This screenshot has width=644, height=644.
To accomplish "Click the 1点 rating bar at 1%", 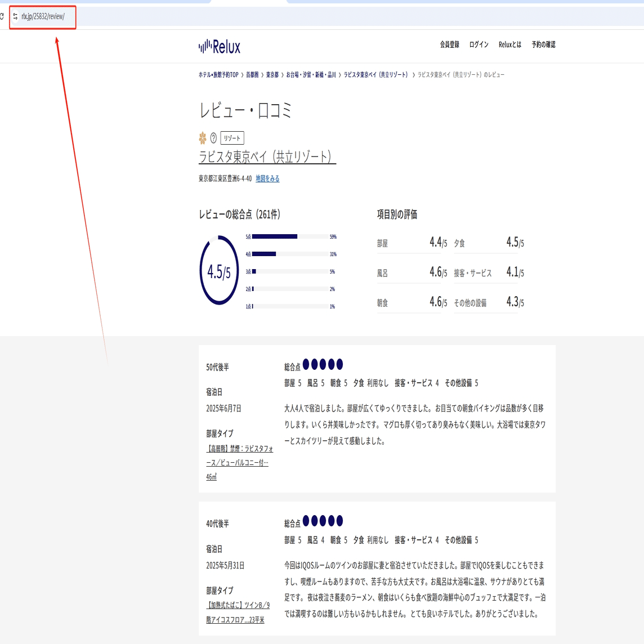I will (x=291, y=306).
